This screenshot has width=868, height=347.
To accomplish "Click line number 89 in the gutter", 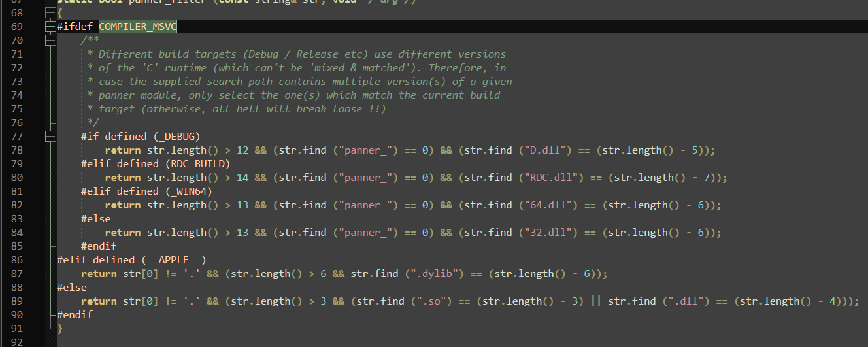I will click(x=17, y=301).
